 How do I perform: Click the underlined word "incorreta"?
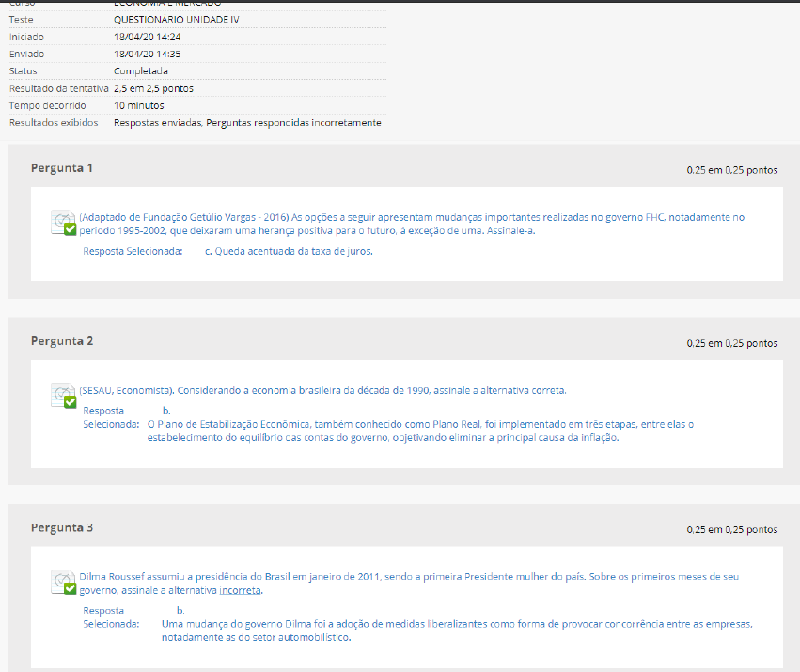[240, 591]
